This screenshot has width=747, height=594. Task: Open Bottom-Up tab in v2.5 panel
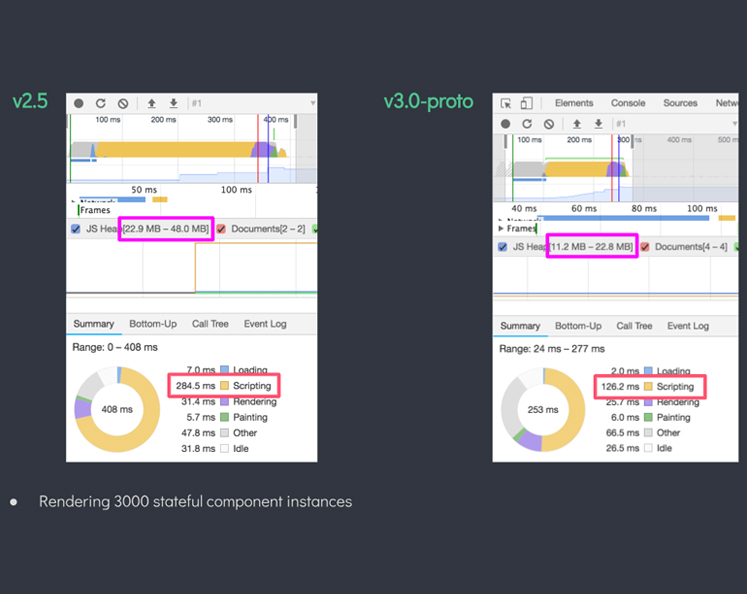(x=153, y=324)
